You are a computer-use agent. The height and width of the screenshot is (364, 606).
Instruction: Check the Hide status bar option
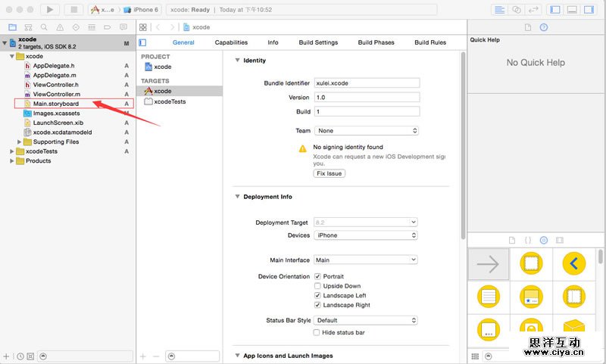click(x=317, y=333)
